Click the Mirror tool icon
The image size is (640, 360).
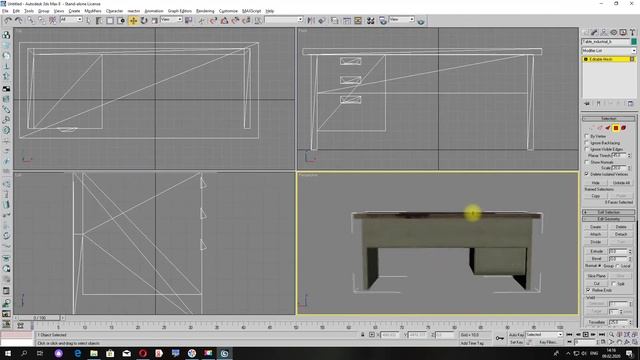(x=311, y=20)
